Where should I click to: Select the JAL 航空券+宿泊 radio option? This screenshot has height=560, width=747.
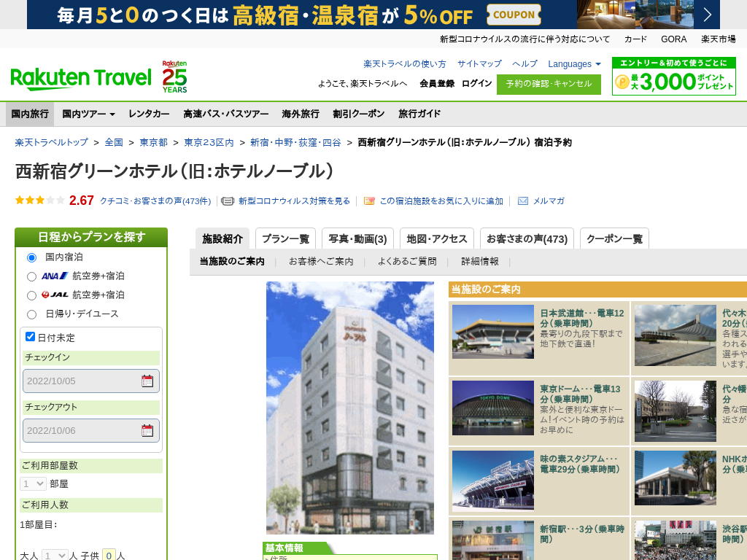32,296
